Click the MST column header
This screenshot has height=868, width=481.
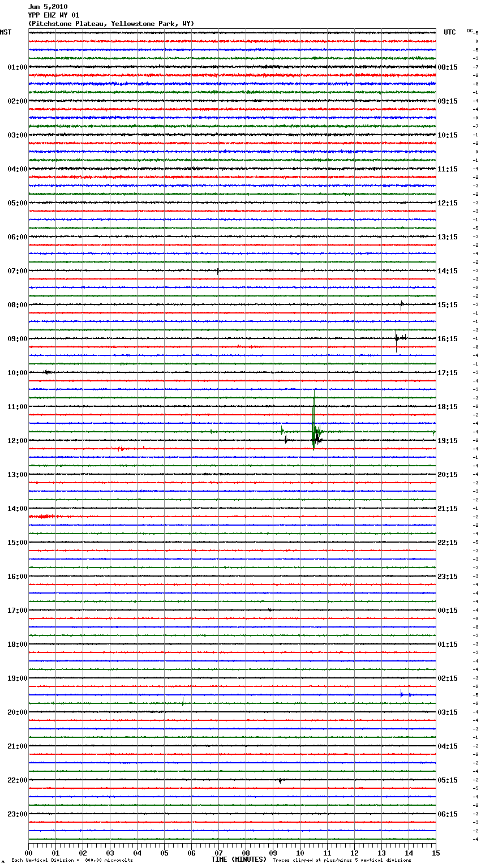(x=6, y=32)
